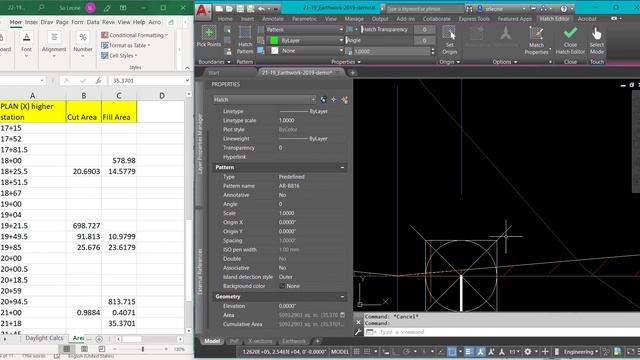Open hatch color ByLayer dropdown
This screenshot has height=360, width=640.
pos(304,40)
